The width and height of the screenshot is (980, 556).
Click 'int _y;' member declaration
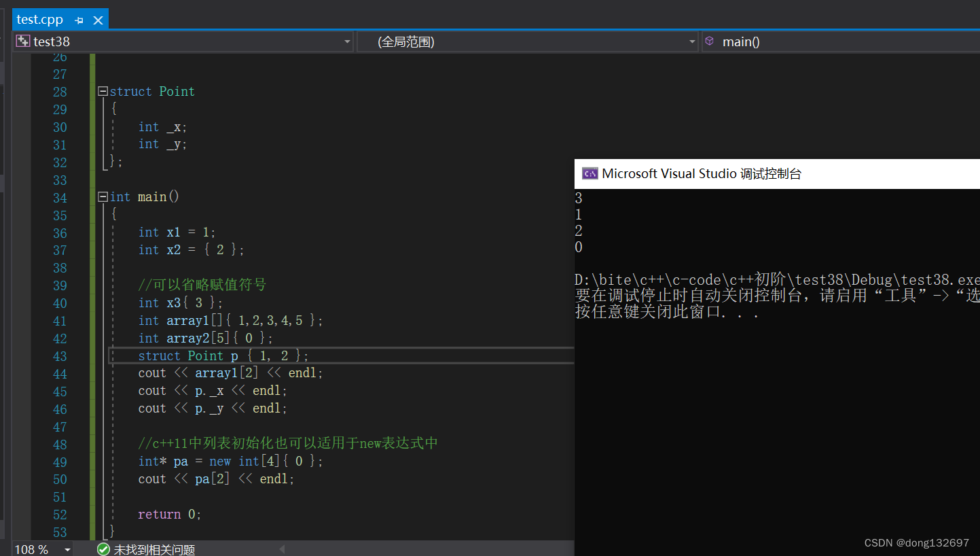tap(162, 144)
